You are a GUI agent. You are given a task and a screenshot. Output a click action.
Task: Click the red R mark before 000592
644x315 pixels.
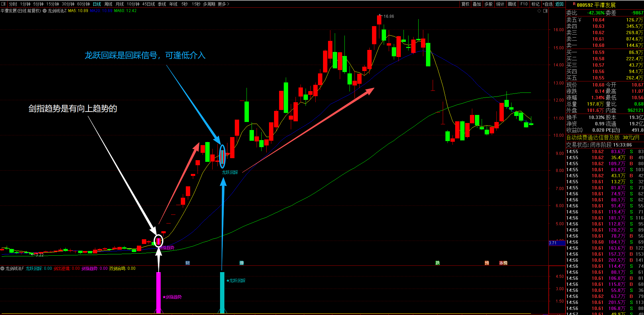pos(574,4)
